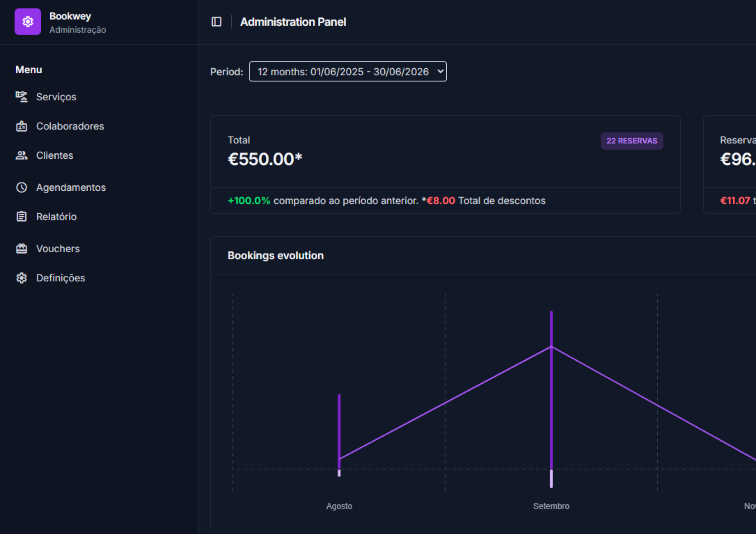Click the partially visible Reservas card
The height and width of the screenshot is (534, 756).
point(730,164)
